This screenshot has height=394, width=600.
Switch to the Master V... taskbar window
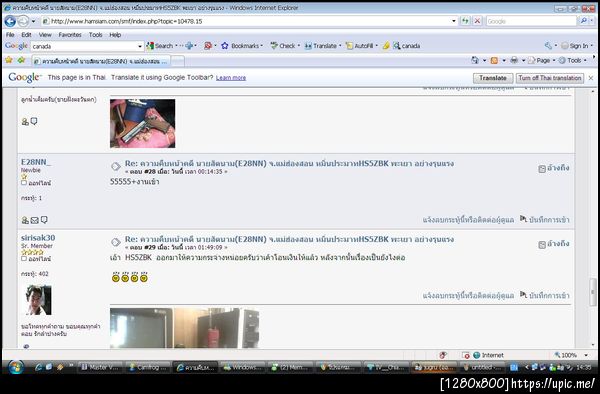pyautogui.click(x=101, y=367)
